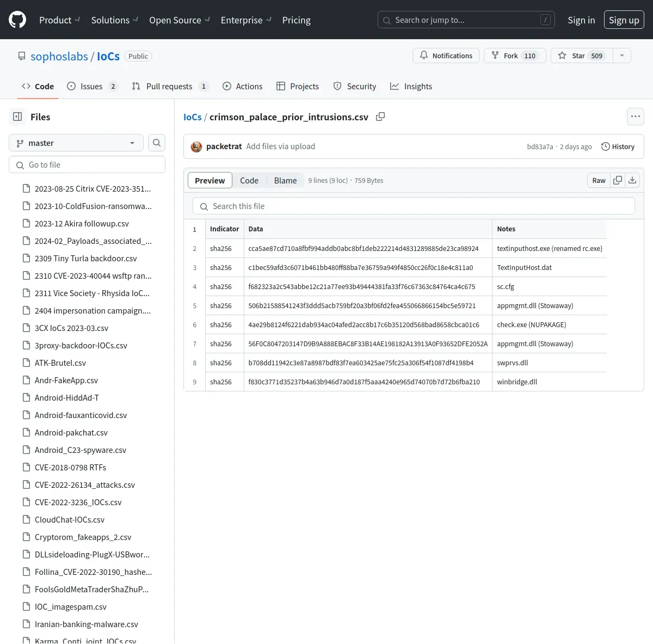Go to IoCs breadcrumb link

[x=193, y=117]
